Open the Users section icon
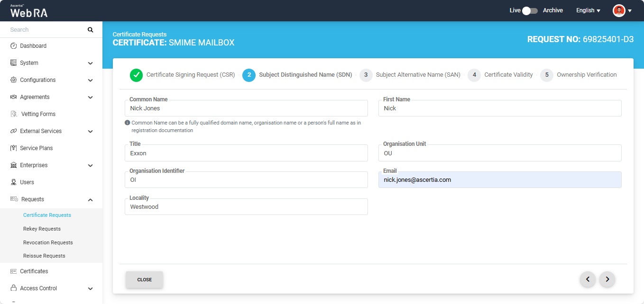Viewport: 644px width, 304px height. (x=13, y=182)
